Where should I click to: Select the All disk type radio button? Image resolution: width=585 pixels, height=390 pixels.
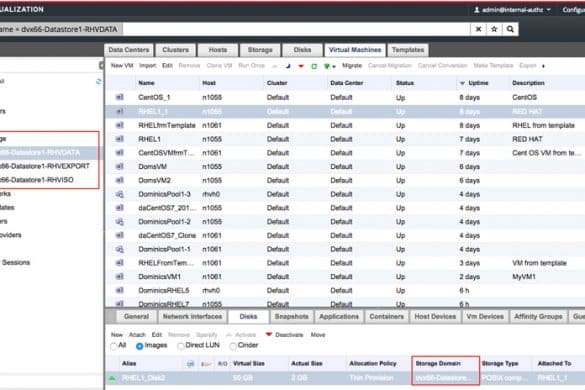(114, 346)
